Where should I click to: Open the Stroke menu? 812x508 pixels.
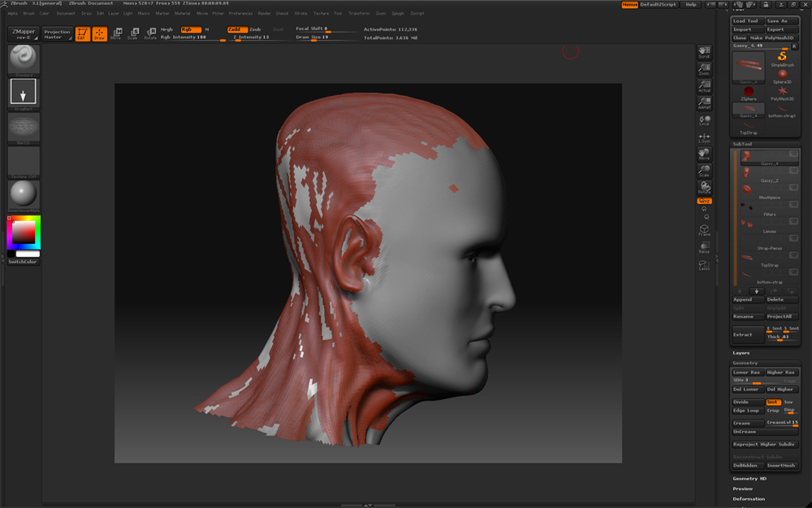point(301,14)
